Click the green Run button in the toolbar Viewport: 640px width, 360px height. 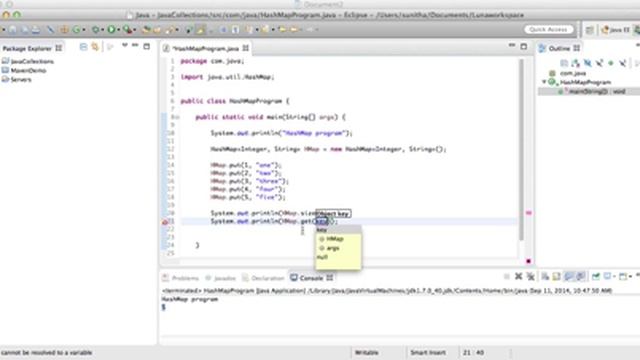tap(111, 30)
